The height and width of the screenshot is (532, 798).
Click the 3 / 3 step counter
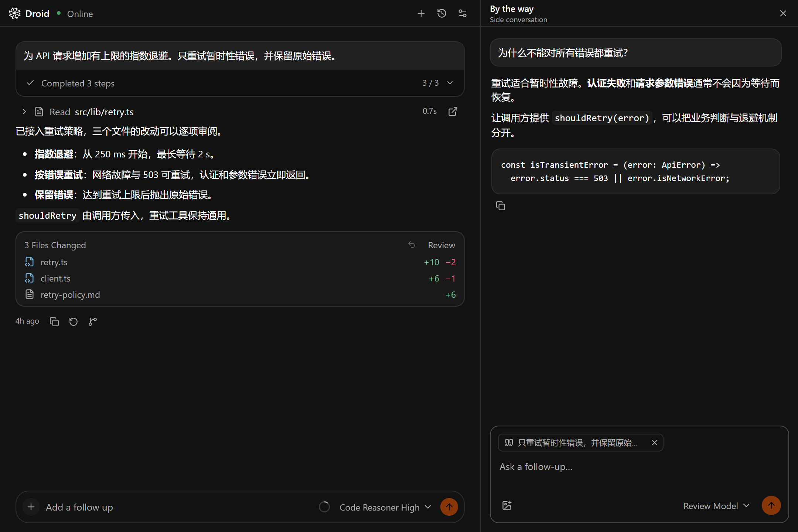(x=431, y=83)
